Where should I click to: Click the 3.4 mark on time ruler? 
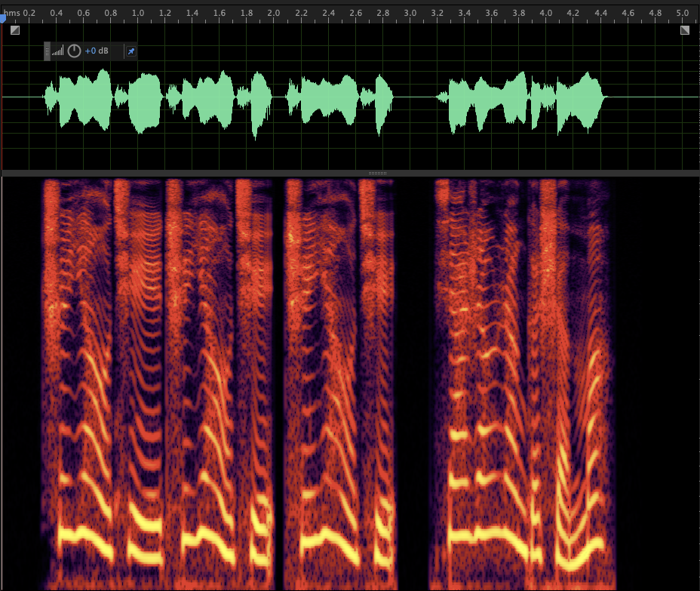pos(465,13)
